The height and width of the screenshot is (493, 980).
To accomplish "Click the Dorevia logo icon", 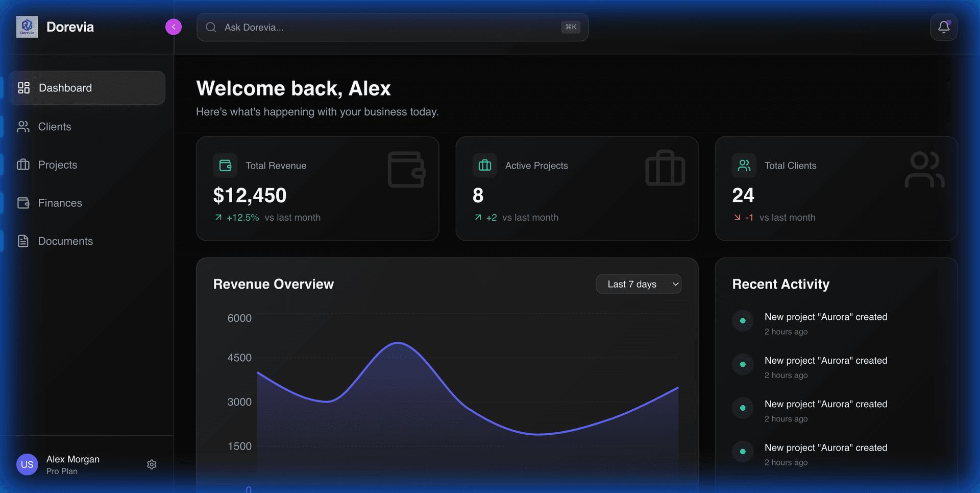I will tap(27, 27).
